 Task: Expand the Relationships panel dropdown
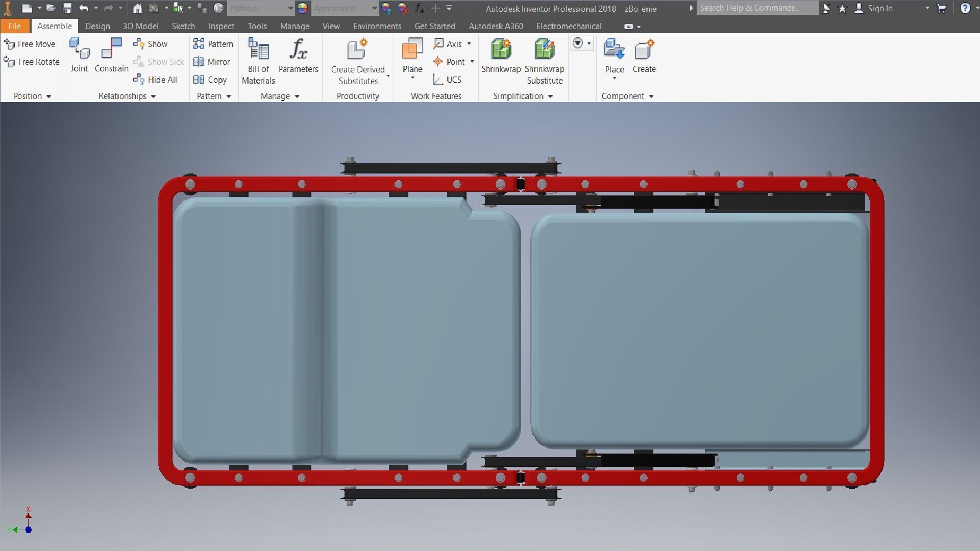click(153, 96)
